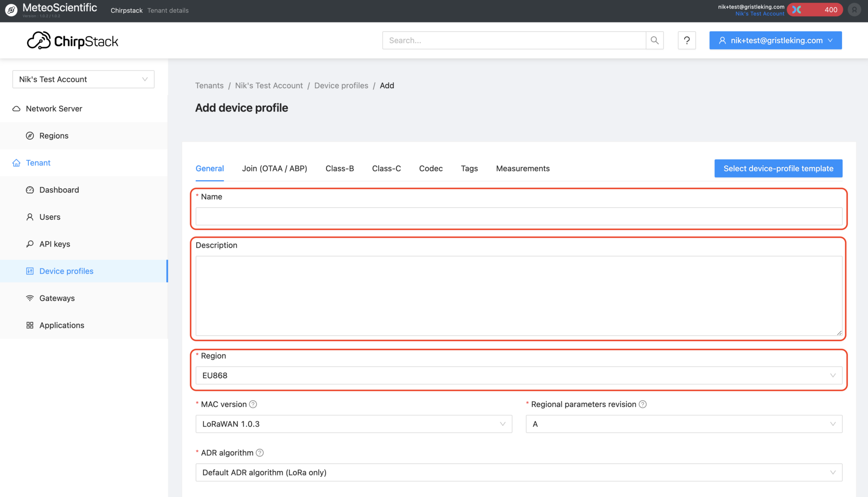Viewport: 868px width, 497px height.
Task: Expand the MAC version LoRaWAN 1.0.3 dropdown
Action: tap(353, 424)
